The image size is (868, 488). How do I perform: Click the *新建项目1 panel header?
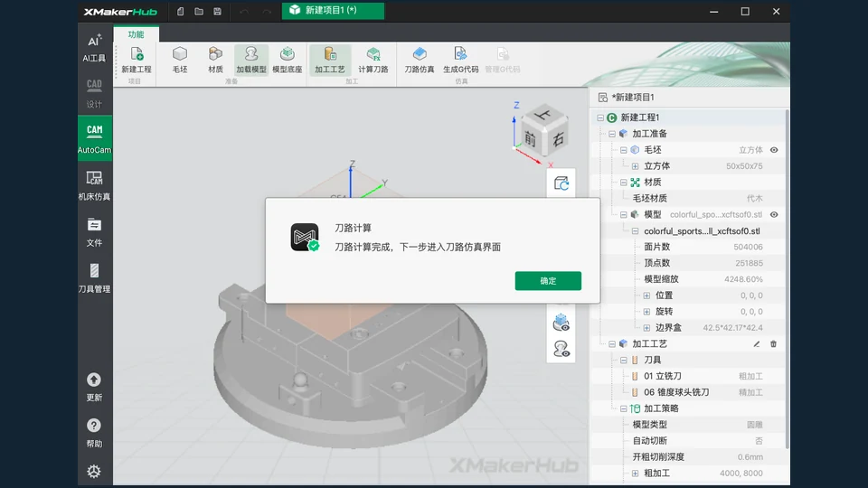click(x=689, y=98)
